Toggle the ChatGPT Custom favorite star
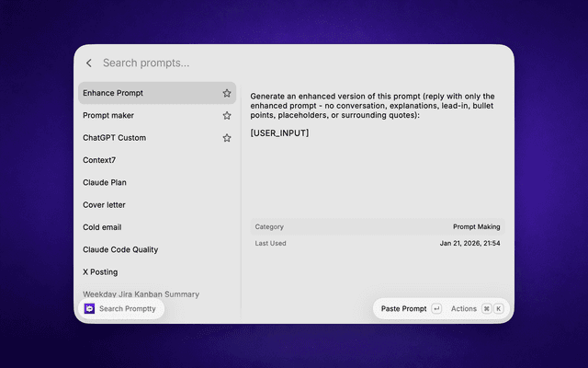The image size is (588, 368). tap(227, 138)
